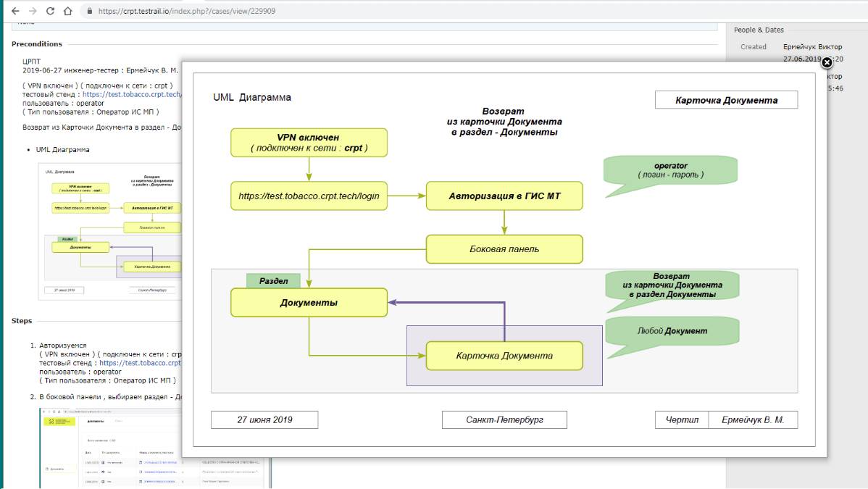Click the 'Боковая панель' diagram box
Image resolution: width=868 pixels, height=489 pixels.
coord(504,249)
